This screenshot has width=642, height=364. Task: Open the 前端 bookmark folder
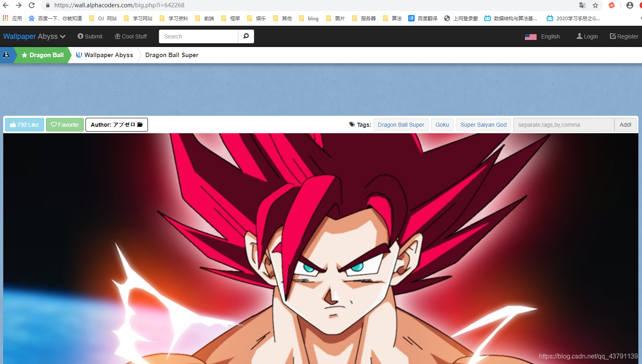coord(205,18)
